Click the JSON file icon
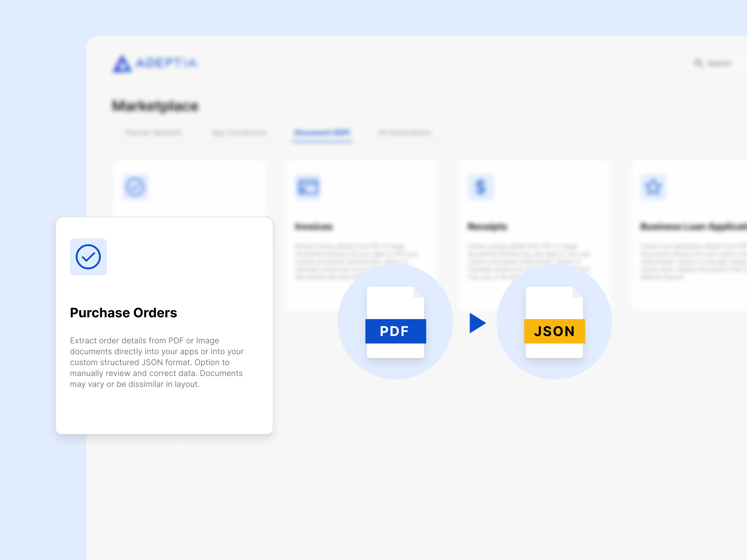This screenshot has width=747, height=560. point(554,322)
